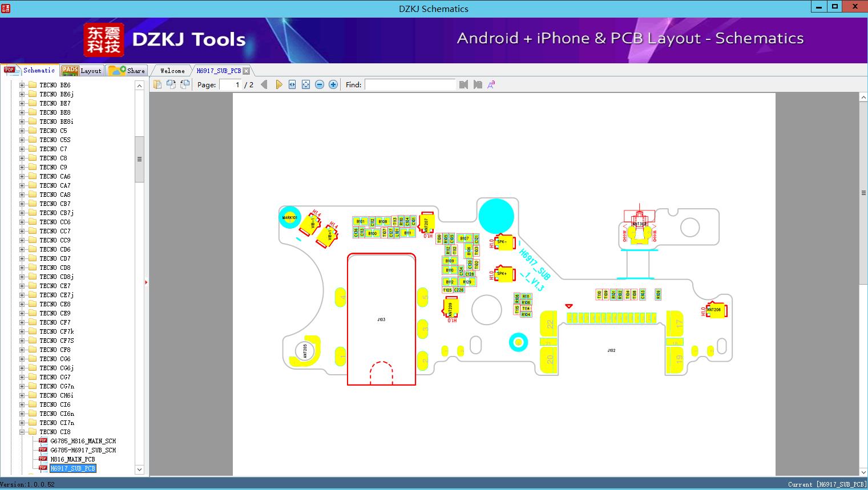Expand the TECNO CA8 tree node
The width and height of the screenshot is (868, 490).
(x=22, y=195)
